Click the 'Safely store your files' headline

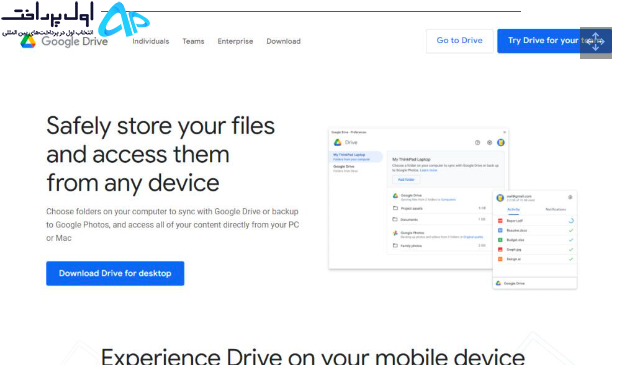point(161,154)
